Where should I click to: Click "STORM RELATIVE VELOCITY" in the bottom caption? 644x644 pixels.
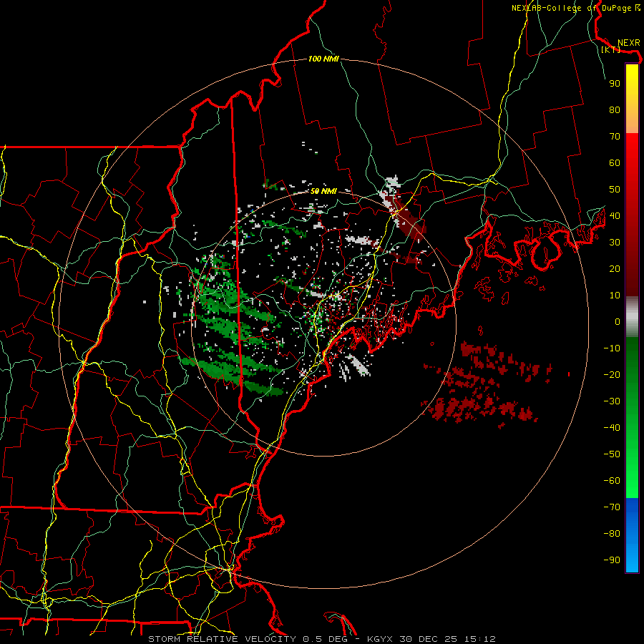[222, 639]
